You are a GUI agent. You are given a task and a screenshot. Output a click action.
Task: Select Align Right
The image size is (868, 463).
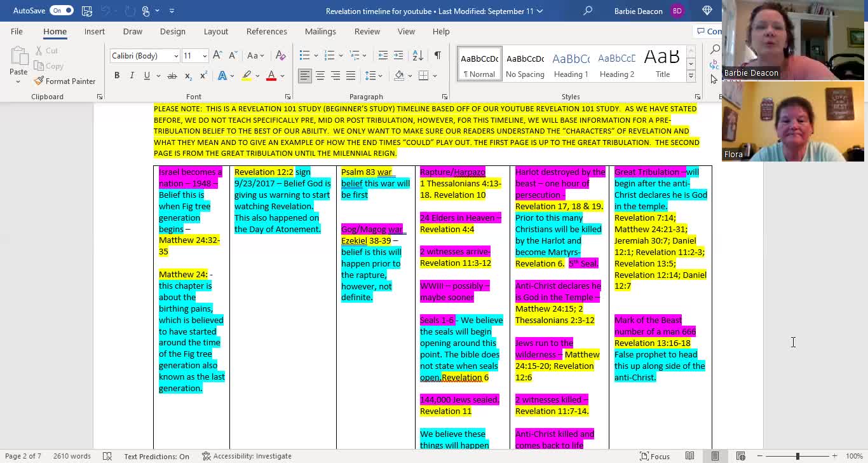click(336, 76)
